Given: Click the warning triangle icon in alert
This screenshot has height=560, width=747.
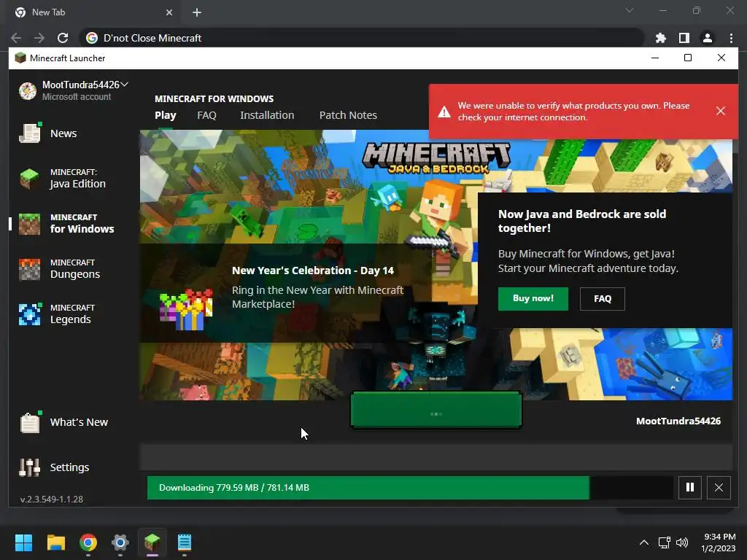Looking at the screenshot, I should pyautogui.click(x=444, y=112).
